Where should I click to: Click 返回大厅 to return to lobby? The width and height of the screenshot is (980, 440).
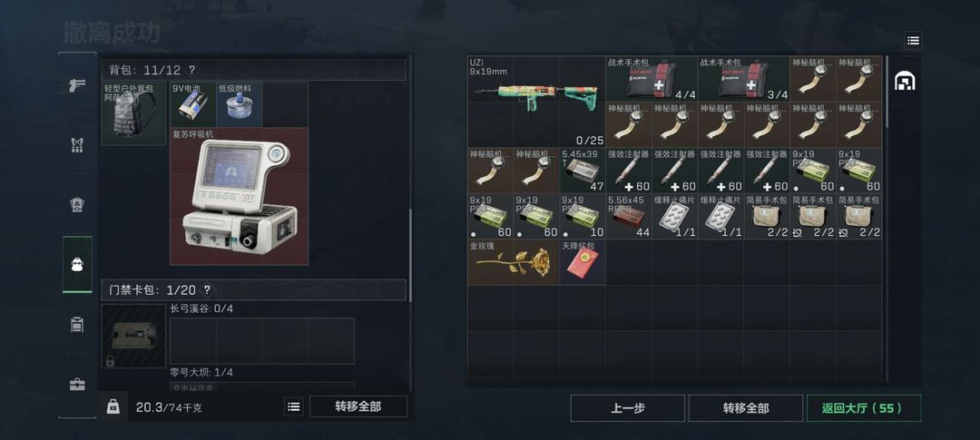pyautogui.click(x=864, y=408)
